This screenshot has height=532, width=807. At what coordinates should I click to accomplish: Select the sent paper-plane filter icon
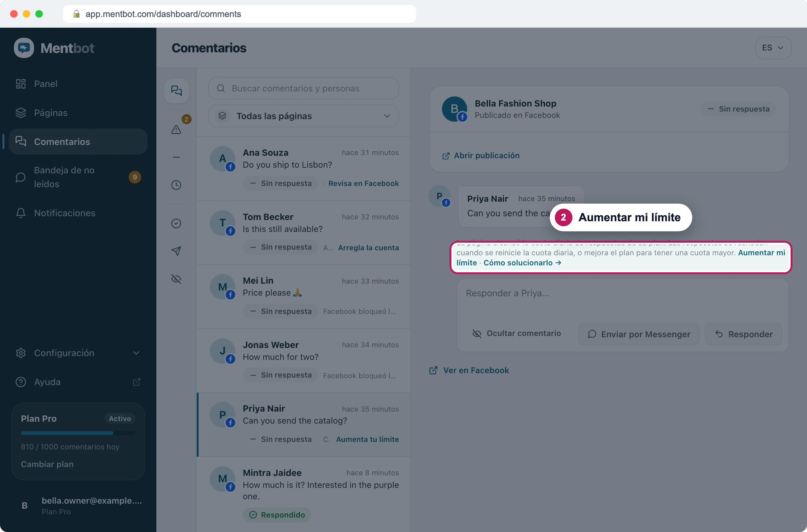coord(176,251)
